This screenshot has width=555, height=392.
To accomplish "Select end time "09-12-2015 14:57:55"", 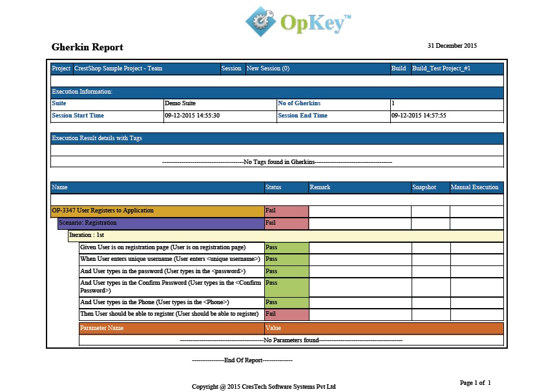I will 419,116.
